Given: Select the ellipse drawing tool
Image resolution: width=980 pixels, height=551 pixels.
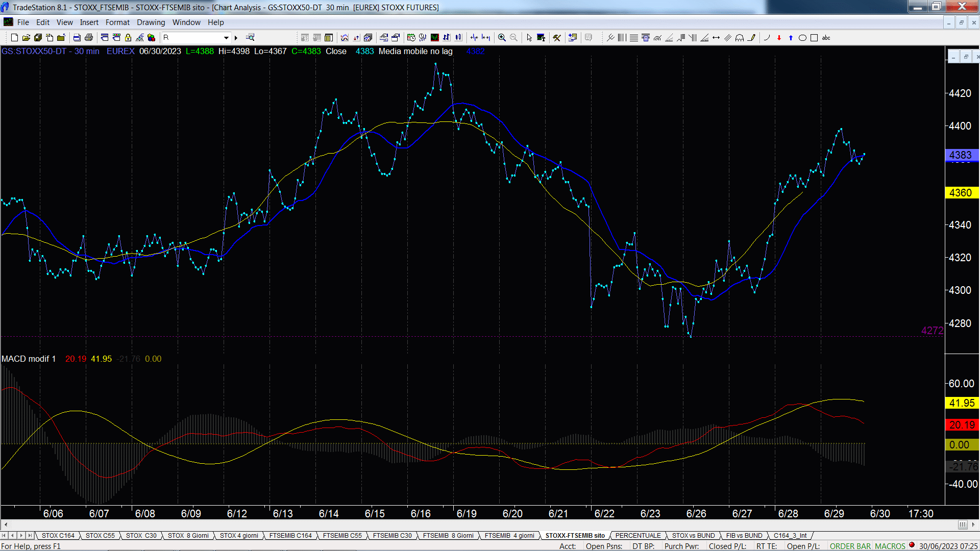Looking at the screenshot, I should 802,38.
